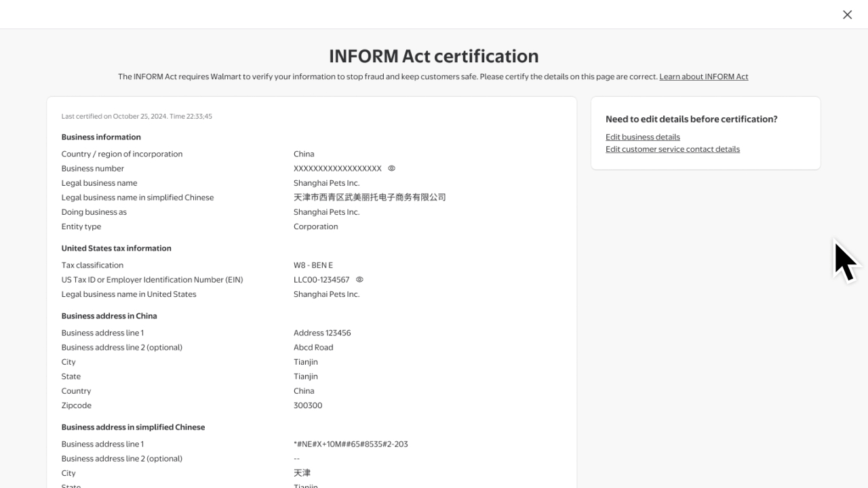Viewport: 868px width, 488px height.
Task: Close the INFORM Act certification dialog
Action: pos(847,14)
